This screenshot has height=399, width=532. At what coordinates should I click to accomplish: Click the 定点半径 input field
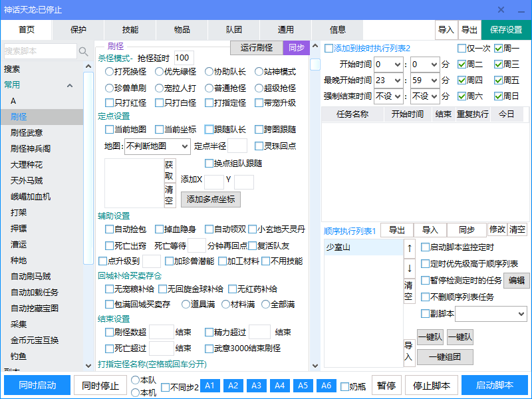coord(237,146)
